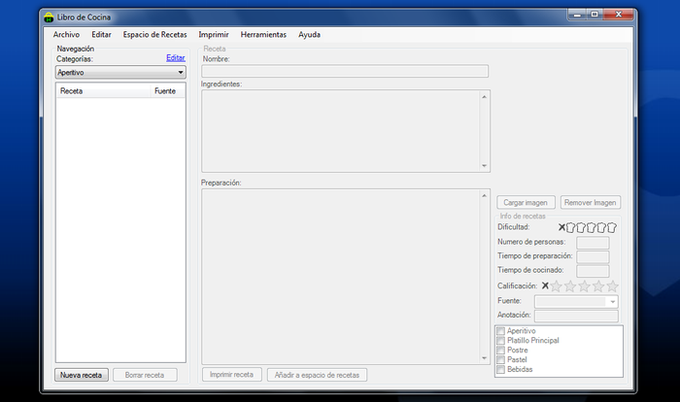This screenshot has width=680, height=402.
Task: Clear Calificación with the X icon
Action: (x=546, y=286)
